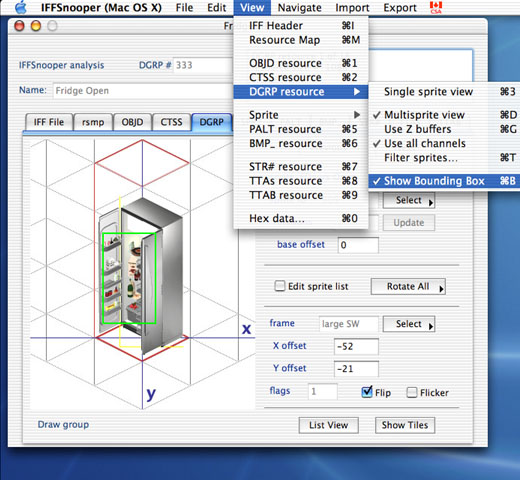The width and height of the screenshot is (520, 480).
Task: Click the Y offset field
Action: tap(356, 369)
